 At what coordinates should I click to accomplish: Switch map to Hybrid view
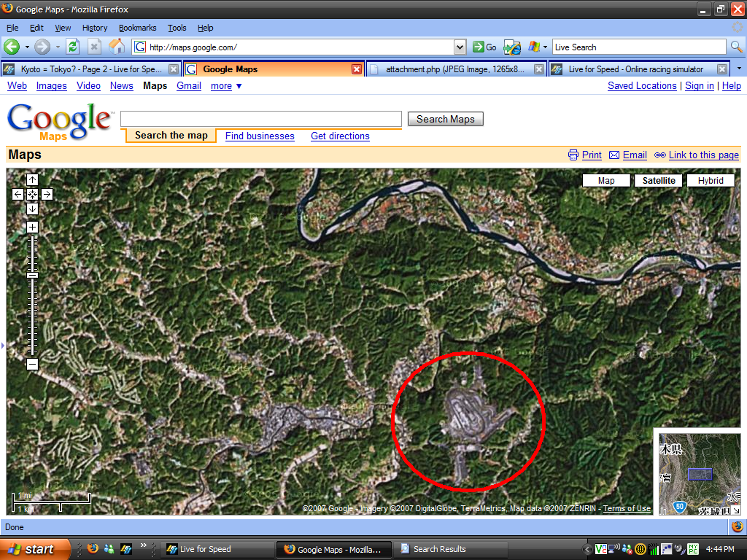tap(711, 181)
